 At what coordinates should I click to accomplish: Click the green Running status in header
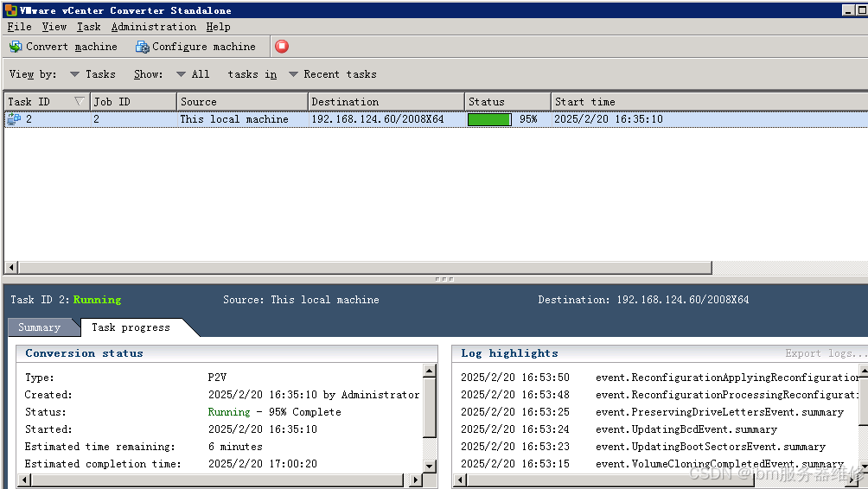point(98,299)
